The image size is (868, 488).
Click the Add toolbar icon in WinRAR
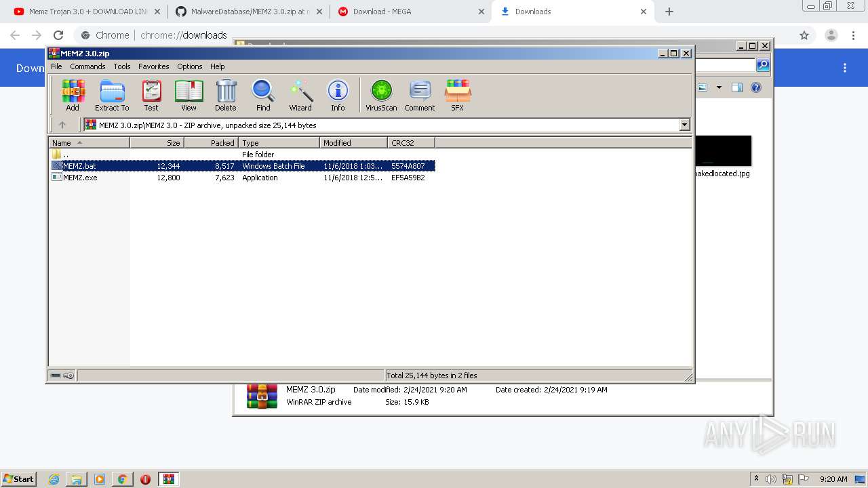pyautogui.click(x=73, y=95)
